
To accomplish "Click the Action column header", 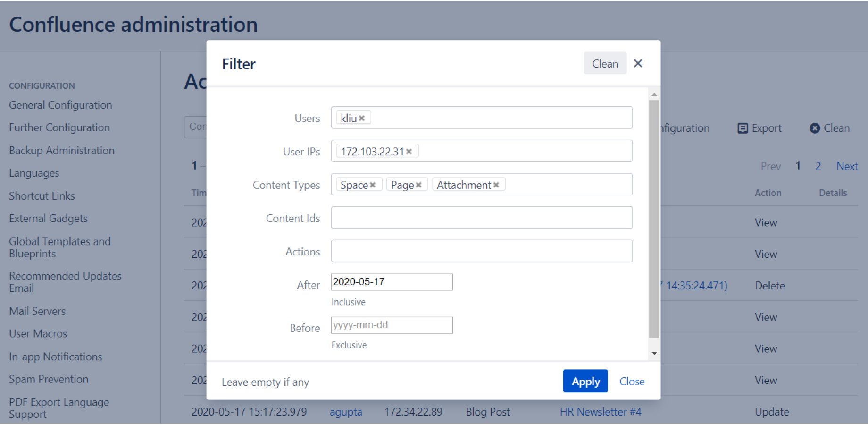I will [x=768, y=193].
